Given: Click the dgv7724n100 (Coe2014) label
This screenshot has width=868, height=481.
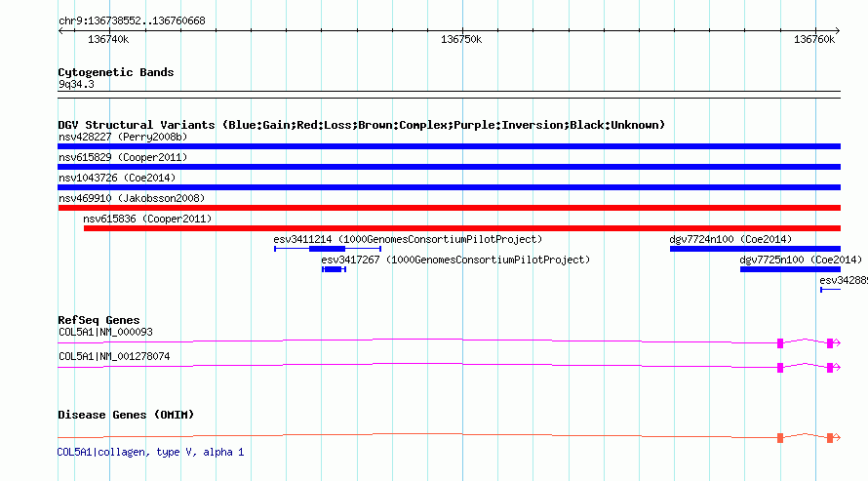Looking at the screenshot, I should tap(730, 239).
